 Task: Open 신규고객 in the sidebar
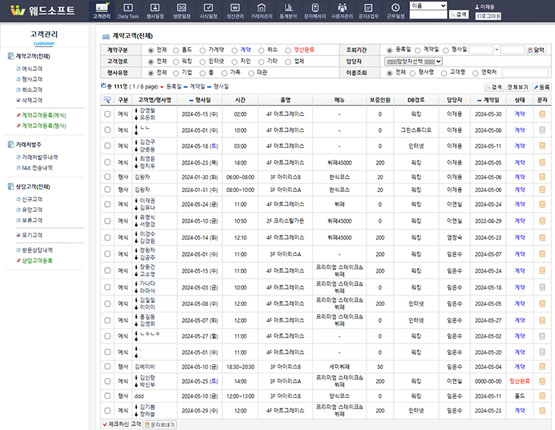(x=32, y=199)
